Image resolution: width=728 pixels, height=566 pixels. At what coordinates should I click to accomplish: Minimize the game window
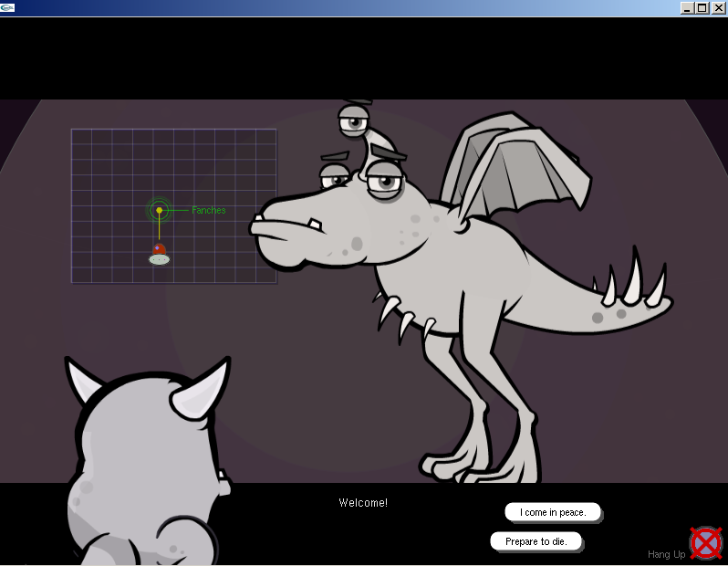[x=687, y=8]
